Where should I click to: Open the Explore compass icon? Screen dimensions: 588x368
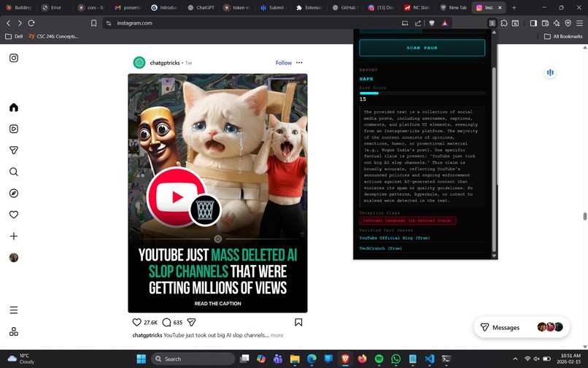point(14,193)
